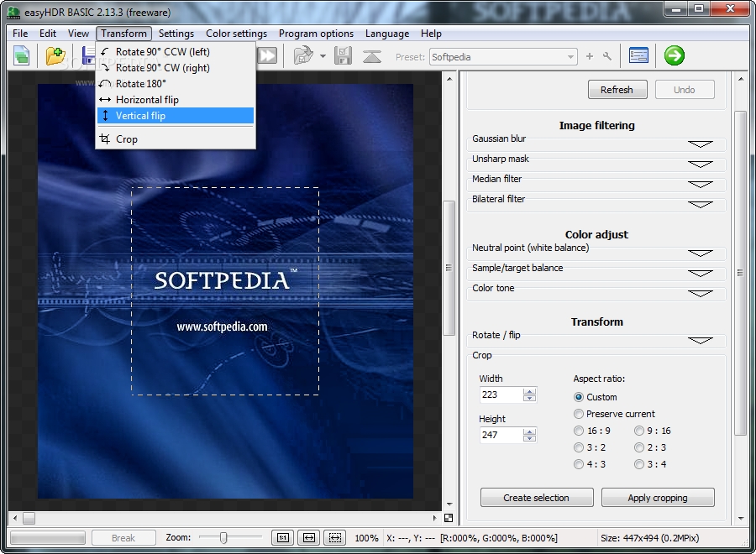Click the right panel scrollbar down arrow
The image size is (756, 554).
click(741, 519)
